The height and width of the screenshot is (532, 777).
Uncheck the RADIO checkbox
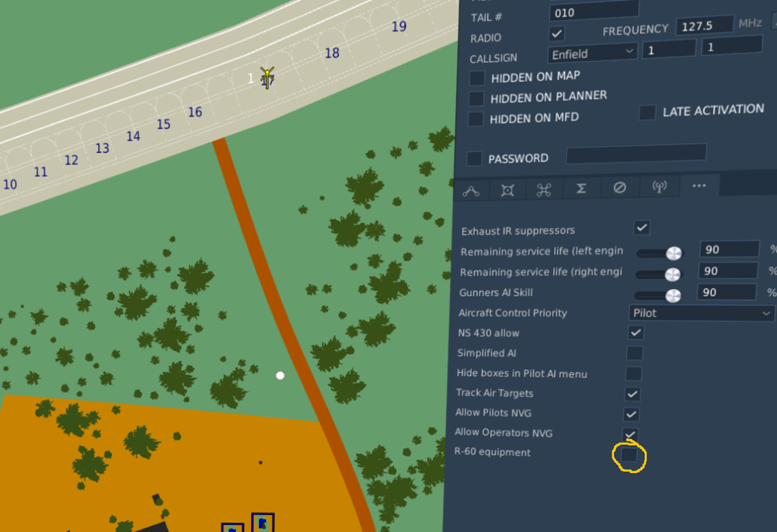coord(556,33)
